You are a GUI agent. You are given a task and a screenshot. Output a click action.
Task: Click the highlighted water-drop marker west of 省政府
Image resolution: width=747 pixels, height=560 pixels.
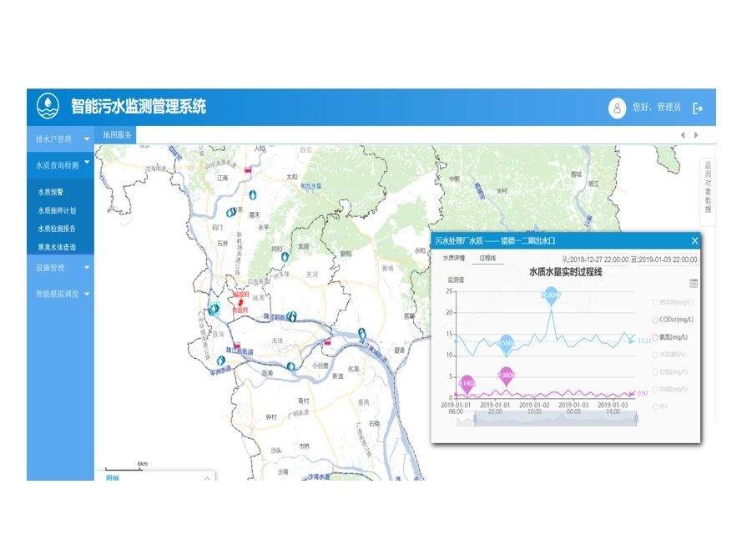pyautogui.click(x=214, y=310)
